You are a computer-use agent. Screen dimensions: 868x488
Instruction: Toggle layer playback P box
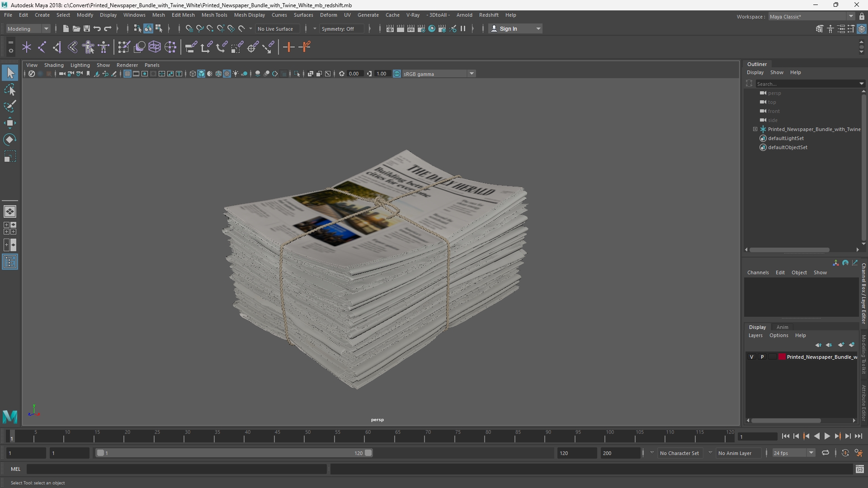coord(762,357)
